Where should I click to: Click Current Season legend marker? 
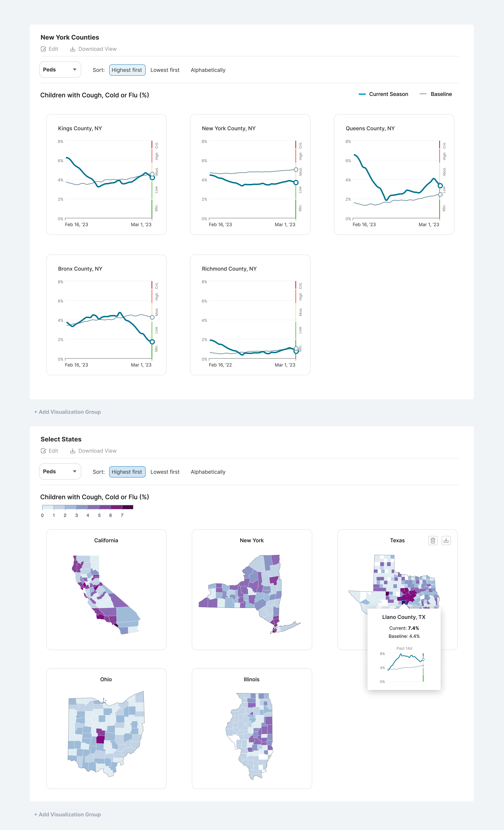tap(362, 94)
